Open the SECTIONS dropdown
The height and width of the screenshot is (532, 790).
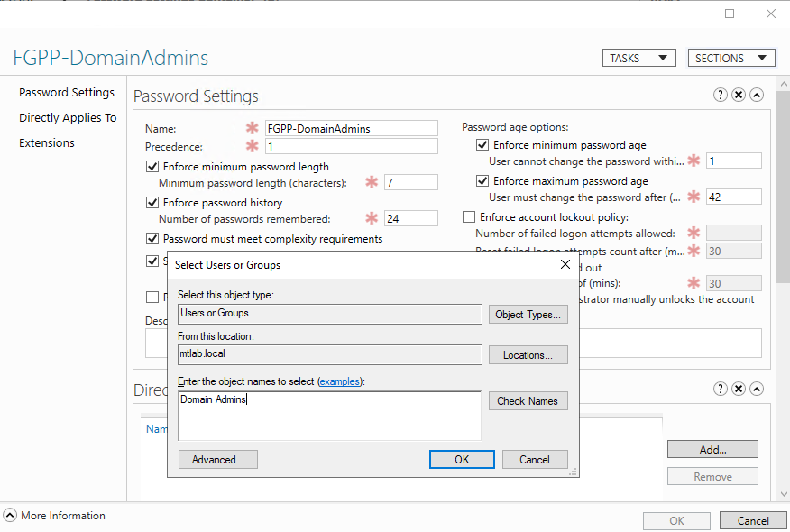[x=731, y=58]
